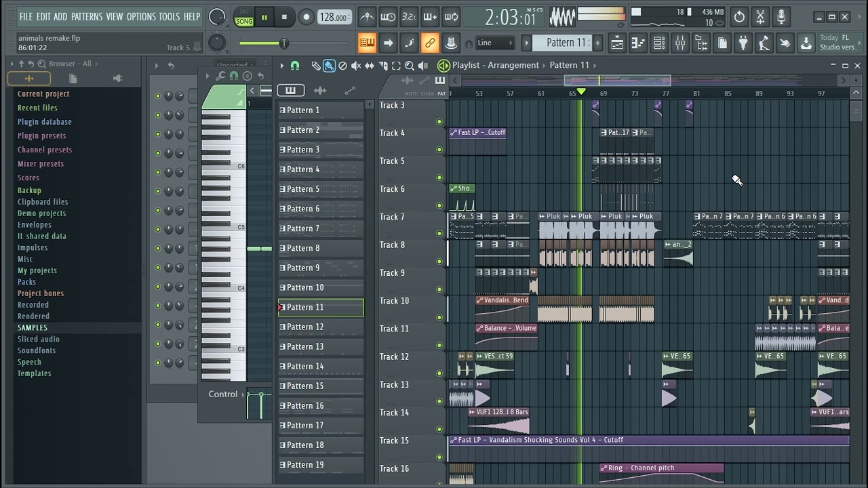Pause playback with the pause button
The height and width of the screenshot is (488, 868).
click(x=264, y=18)
